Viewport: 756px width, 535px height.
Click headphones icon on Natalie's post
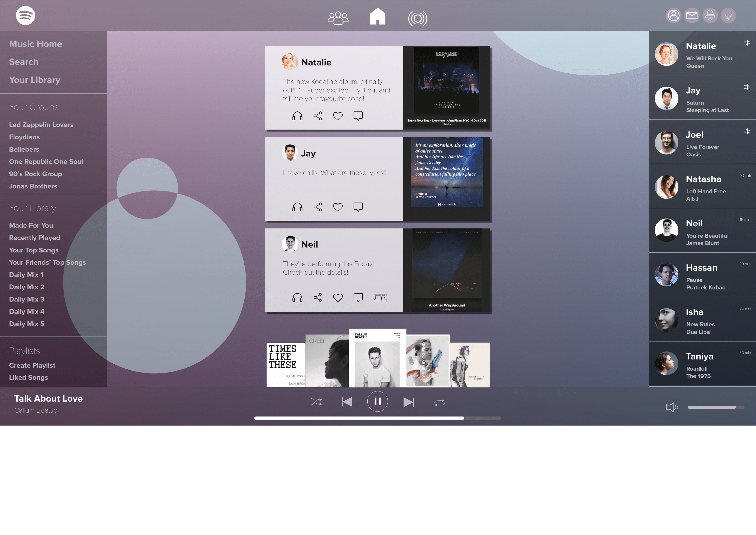(x=297, y=116)
